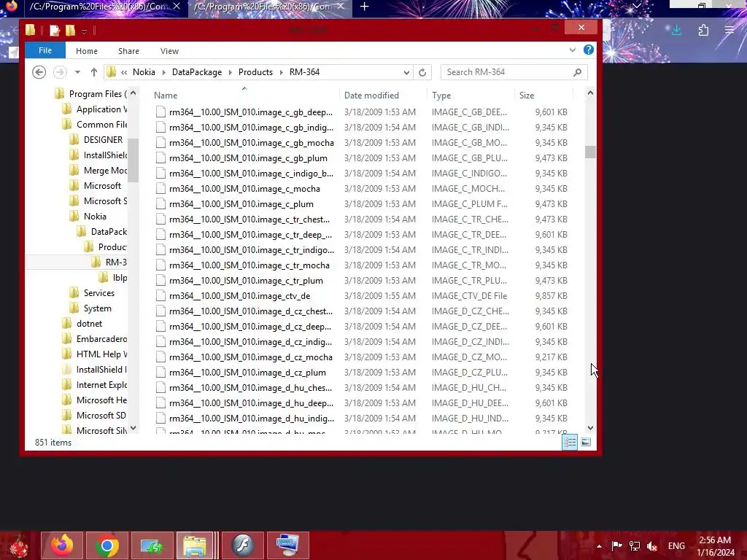Click the muted volume tray icon
Screen dimensions: 747x560
[652, 545]
